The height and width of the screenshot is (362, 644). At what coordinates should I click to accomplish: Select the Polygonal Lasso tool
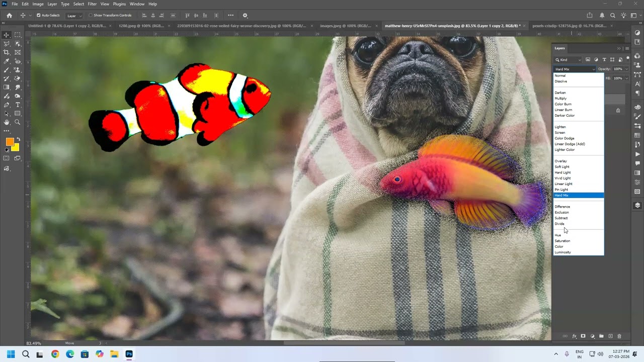point(7,44)
